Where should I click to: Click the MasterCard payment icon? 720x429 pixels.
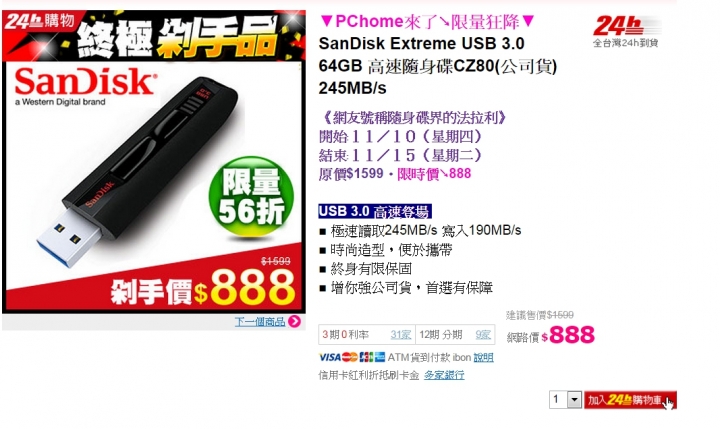tap(350, 357)
